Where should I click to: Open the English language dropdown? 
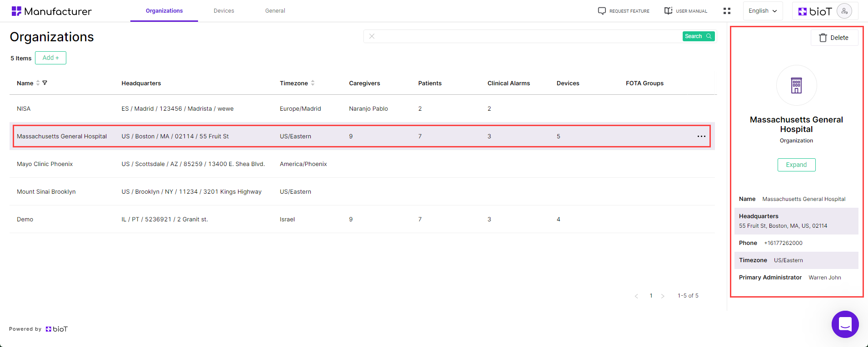coord(763,11)
